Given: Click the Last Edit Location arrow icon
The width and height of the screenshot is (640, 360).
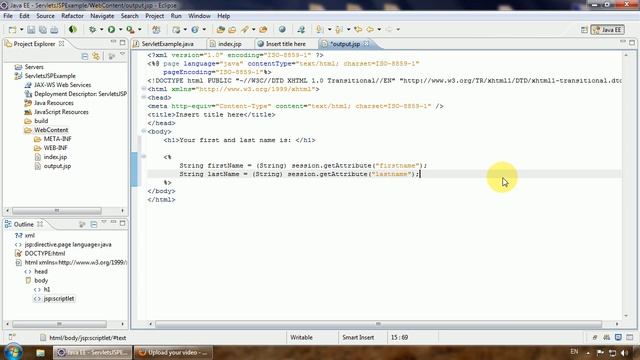Looking at the screenshot, I should [358, 29].
